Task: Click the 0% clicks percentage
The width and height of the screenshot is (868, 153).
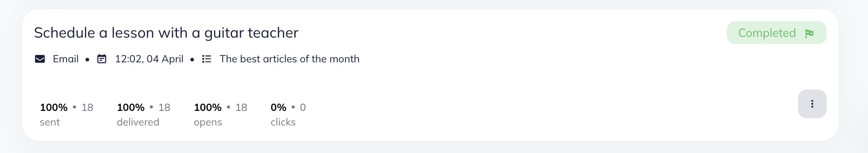Action: 279,107
